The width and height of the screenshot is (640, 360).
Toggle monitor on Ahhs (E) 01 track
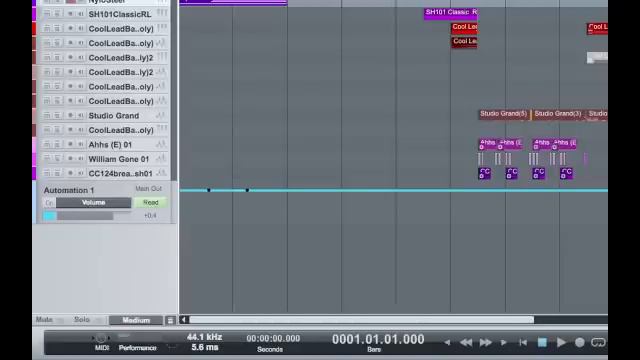coord(80,144)
